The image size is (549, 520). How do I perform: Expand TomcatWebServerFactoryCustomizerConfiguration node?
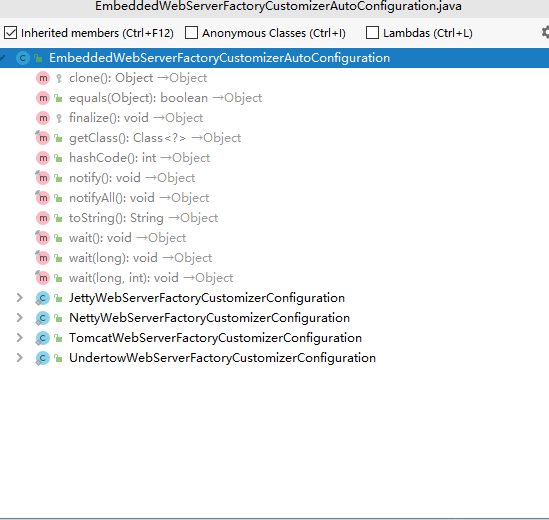[20, 338]
